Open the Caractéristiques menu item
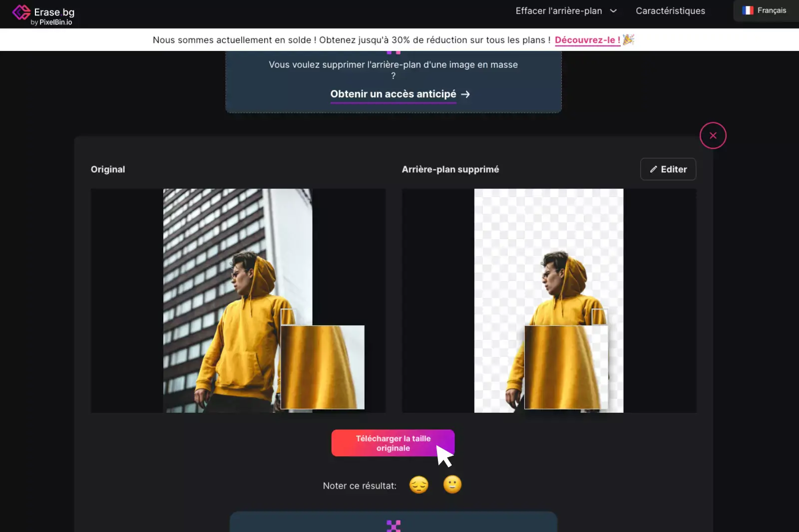 click(670, 11)
